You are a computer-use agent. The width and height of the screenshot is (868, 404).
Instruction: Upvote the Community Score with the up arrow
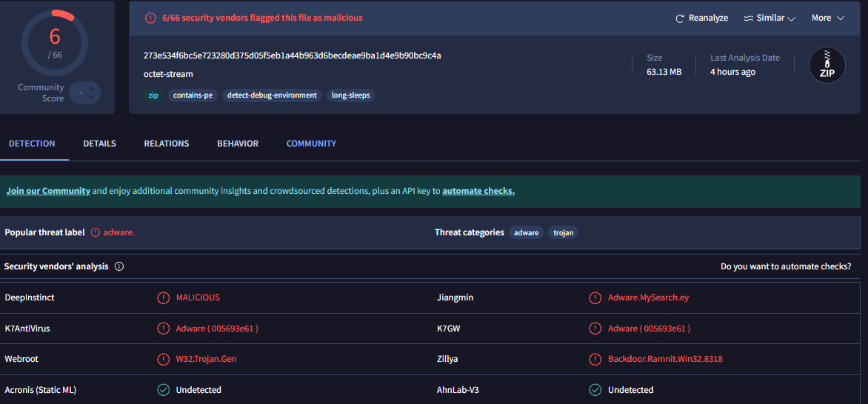pyautogui.click(x=91, y=88)
